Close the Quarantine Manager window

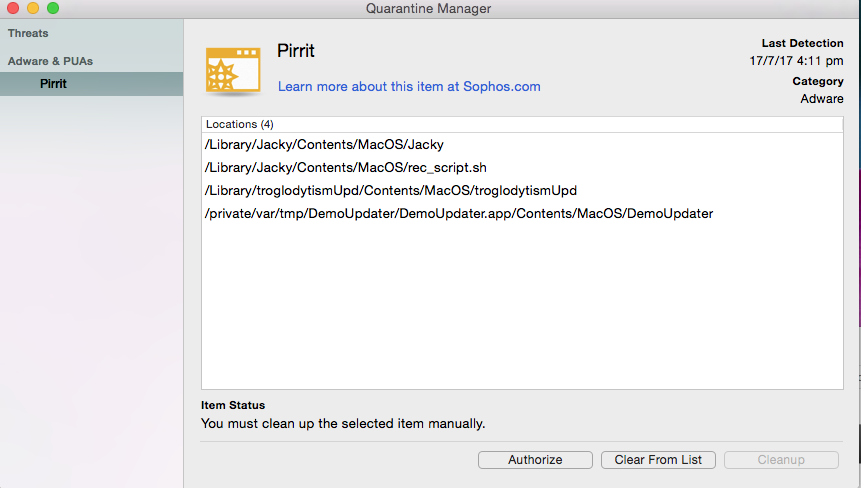point(13,8)
